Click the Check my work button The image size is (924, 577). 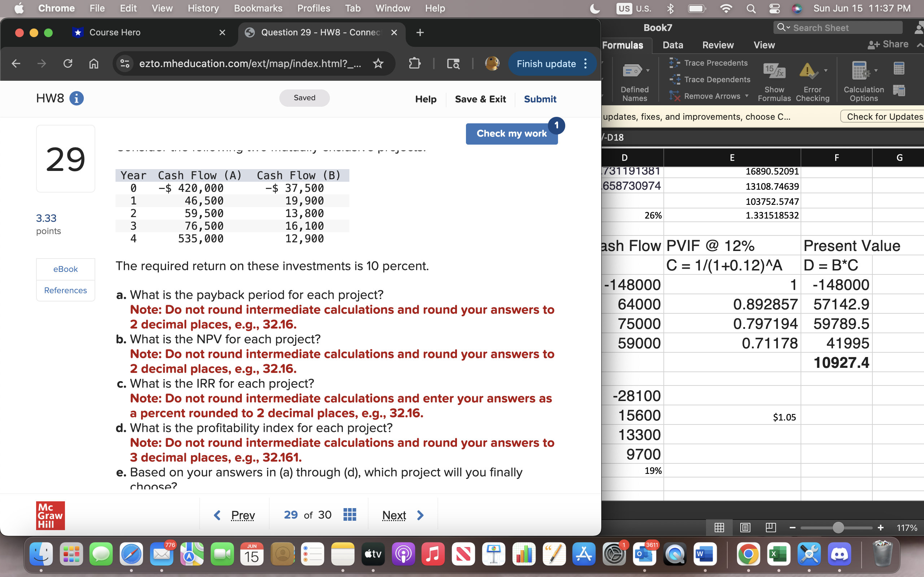tap(511, 133)
